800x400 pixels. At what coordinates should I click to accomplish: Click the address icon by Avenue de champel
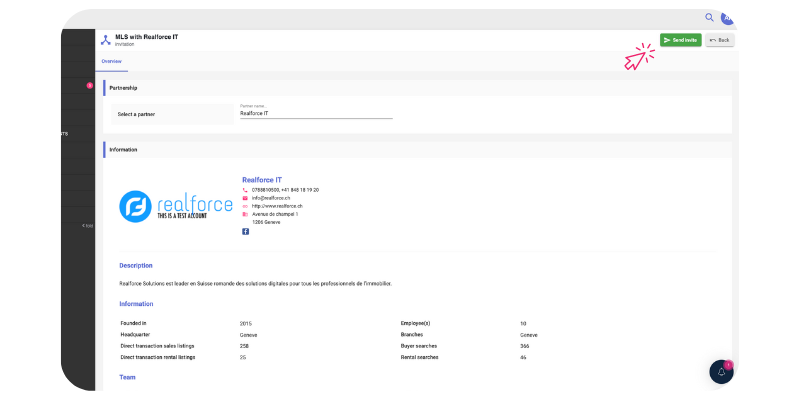(x=245, y=214)
